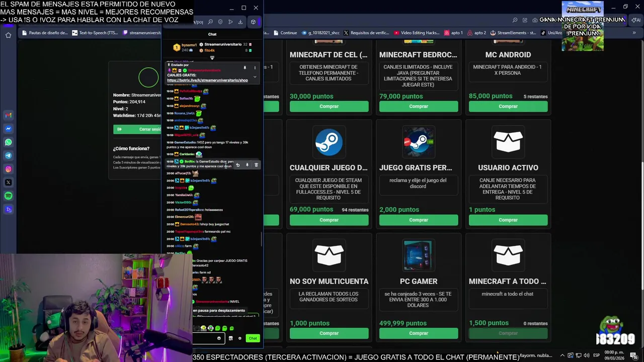Click the green Cerrar sesión button

tap(137, 129)
